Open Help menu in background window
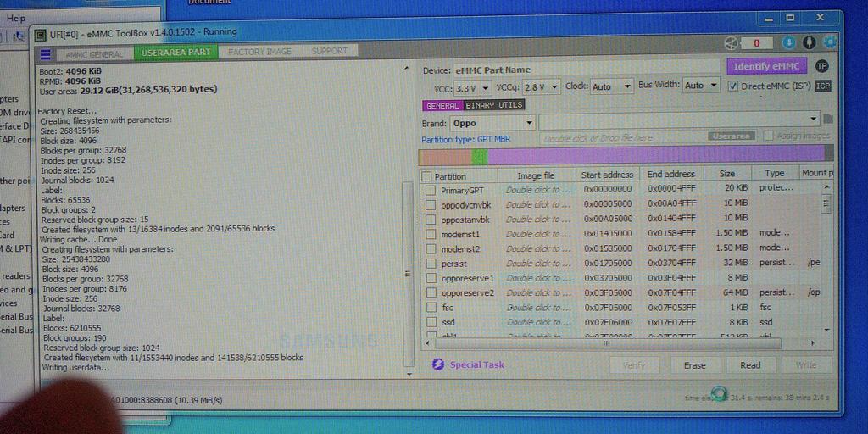Screen dimensions: 868x434 (x=16, y=19)
